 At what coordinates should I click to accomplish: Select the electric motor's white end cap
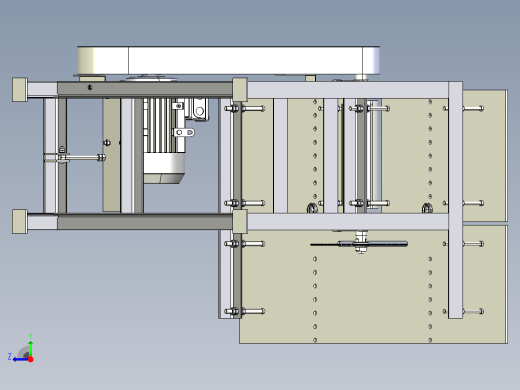pos(164,164)
